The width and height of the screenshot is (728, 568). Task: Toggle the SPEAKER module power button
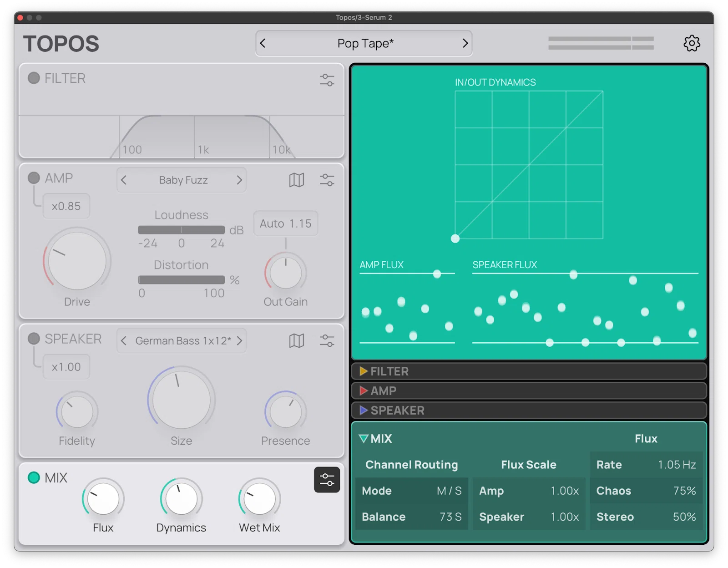click(34, 338)
